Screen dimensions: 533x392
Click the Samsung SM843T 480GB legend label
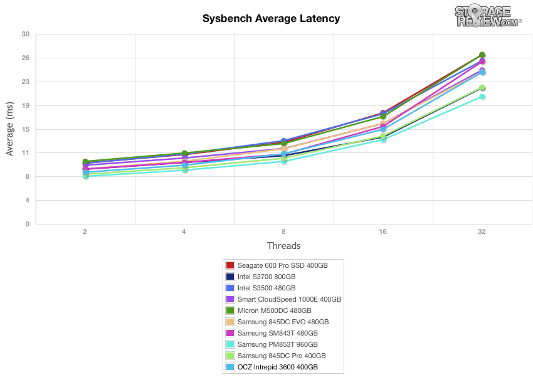tap(278, 333)
